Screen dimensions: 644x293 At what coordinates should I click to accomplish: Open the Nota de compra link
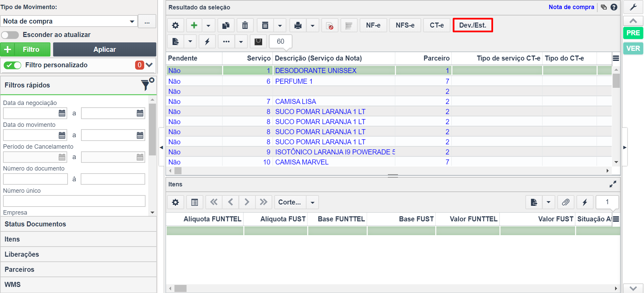coord(571,7)
